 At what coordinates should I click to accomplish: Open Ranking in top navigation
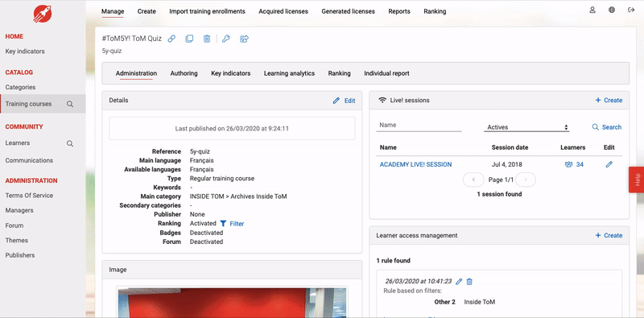pyautogui.click(x=435, y=11)
